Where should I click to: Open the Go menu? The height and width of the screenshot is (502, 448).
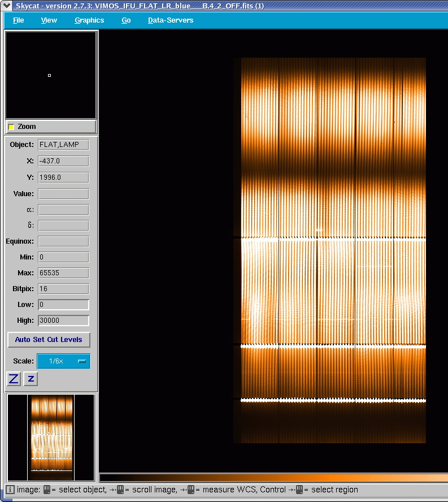[x=126, y=20]
